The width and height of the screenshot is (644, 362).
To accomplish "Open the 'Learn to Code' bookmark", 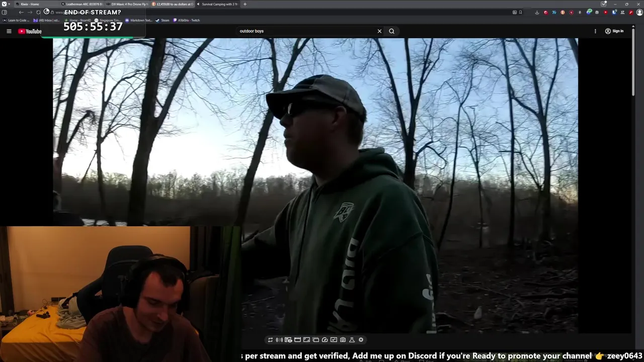I will click(16, 20).
